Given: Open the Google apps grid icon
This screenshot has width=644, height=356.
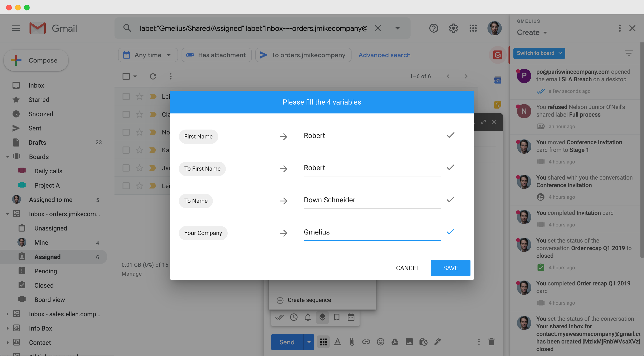Looking at the screenshot, I should [473, 28].
